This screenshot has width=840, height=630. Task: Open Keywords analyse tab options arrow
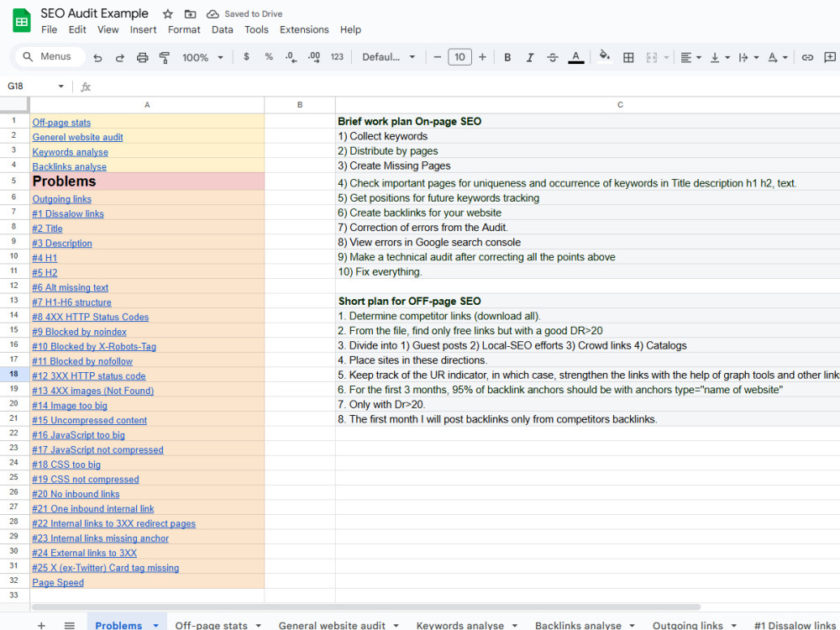pyautogui.click(x=514, y=625)
